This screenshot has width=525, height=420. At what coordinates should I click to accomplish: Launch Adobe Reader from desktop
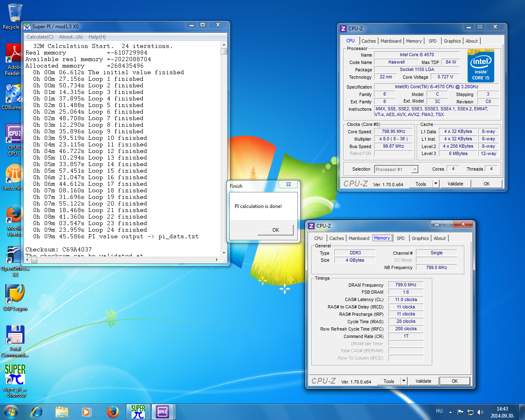[x=13, y=59]
